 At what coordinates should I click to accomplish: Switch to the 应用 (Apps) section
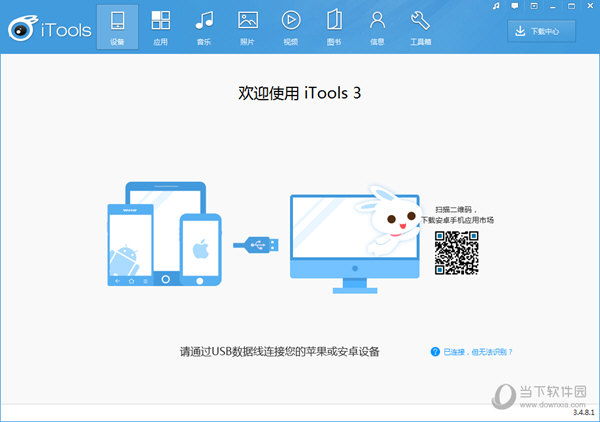click(161, 27)
